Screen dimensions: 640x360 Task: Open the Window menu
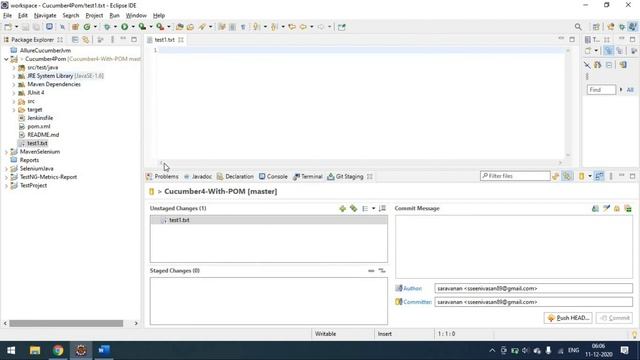click(x=136, y=16)
